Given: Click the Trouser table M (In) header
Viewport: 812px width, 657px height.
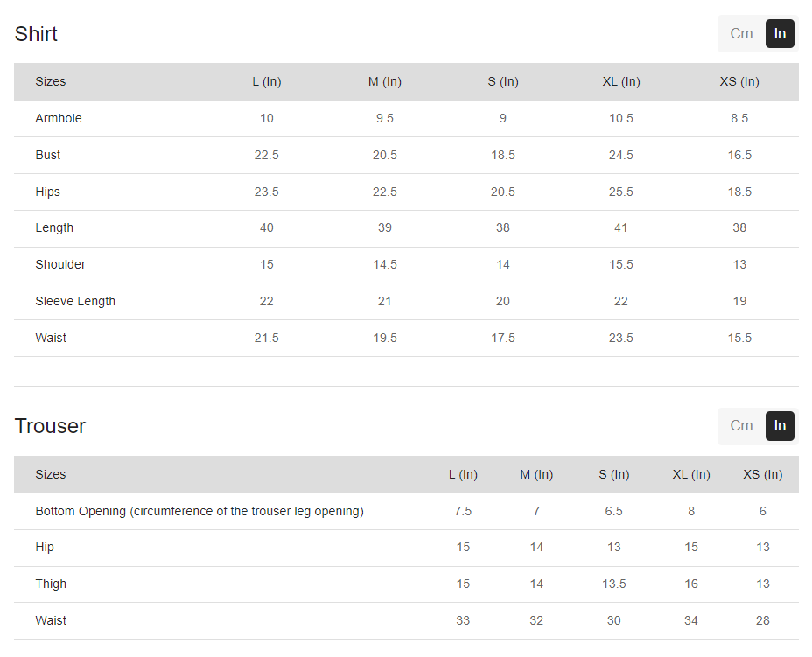Looking at the screenshot, I should pyautogui.click(x=536, y=475).
